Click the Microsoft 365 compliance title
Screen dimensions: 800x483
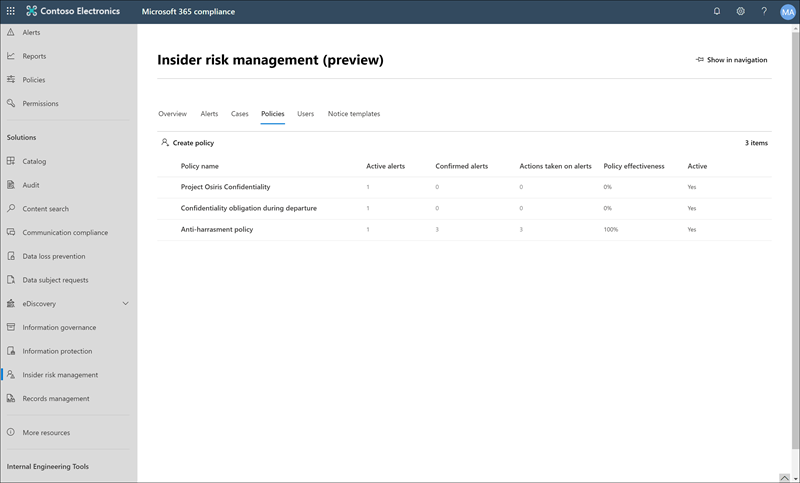188,11
